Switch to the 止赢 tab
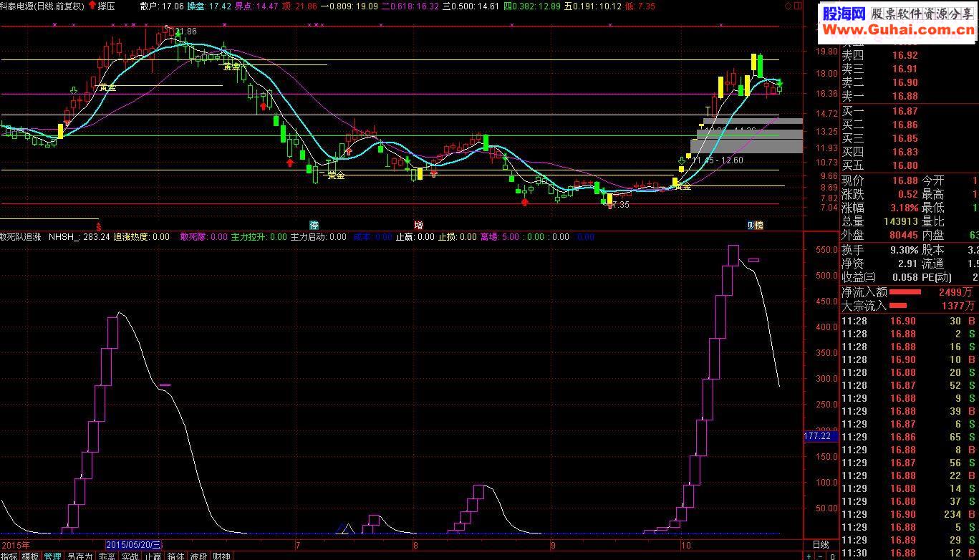The width and height of the screenshot is (979, 560). (153, 556)
